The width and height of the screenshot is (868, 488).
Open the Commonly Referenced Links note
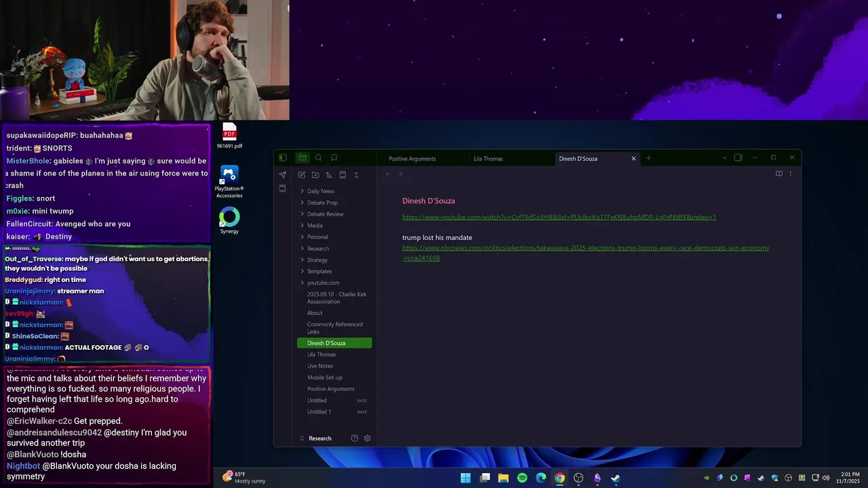334,328
